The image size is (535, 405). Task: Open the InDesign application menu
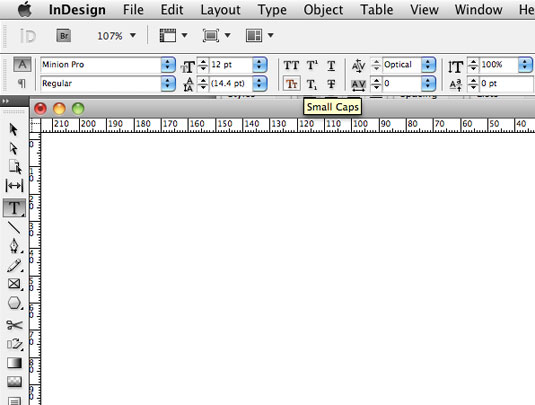pos(77,10)
